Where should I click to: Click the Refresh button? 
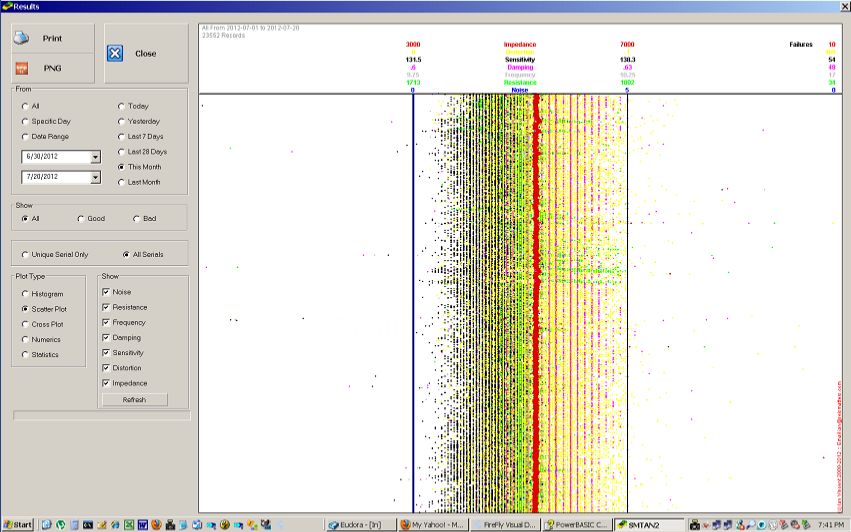click(x=135, y=400)
